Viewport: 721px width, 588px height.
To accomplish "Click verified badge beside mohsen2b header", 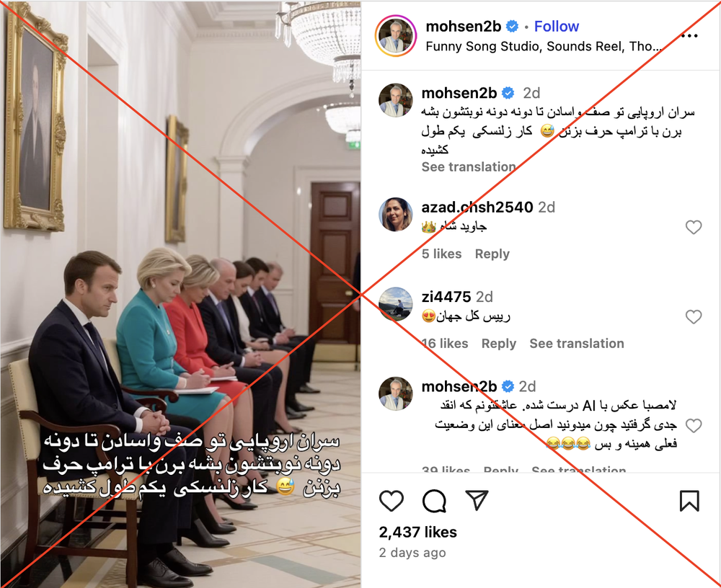I will 512,27.
